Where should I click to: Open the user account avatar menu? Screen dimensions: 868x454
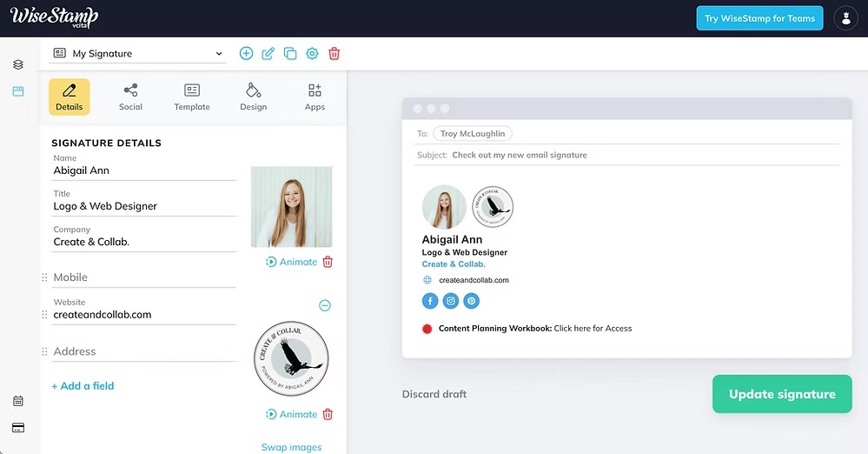pyautogui.click(x=845, y=18)
